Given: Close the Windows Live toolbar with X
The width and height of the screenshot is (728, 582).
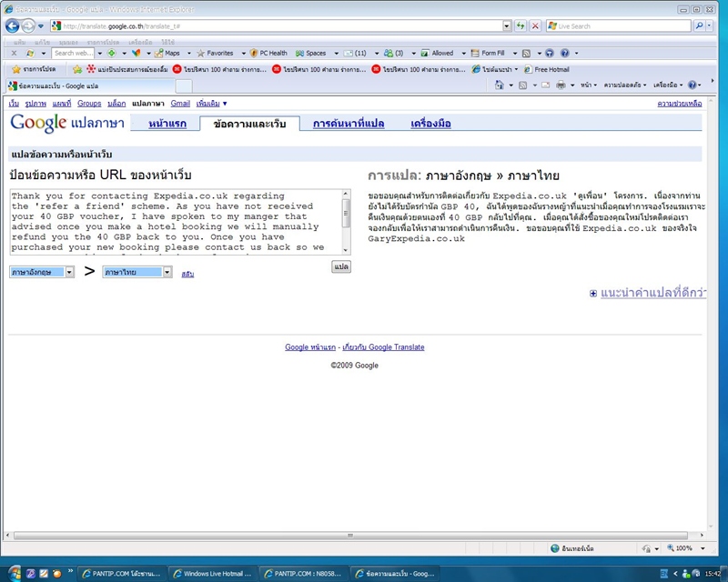Looking at the screenshot, I should click(14, 54).
